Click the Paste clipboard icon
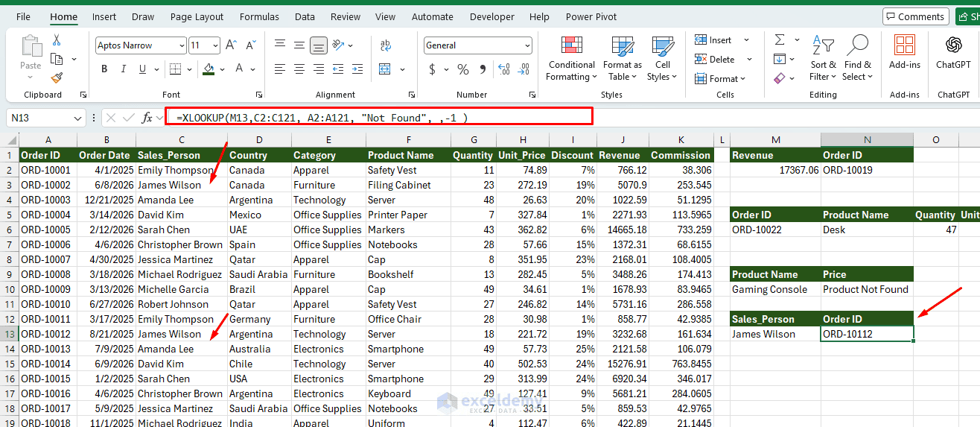This screenshot has height=427, width=980. [31, 45]
